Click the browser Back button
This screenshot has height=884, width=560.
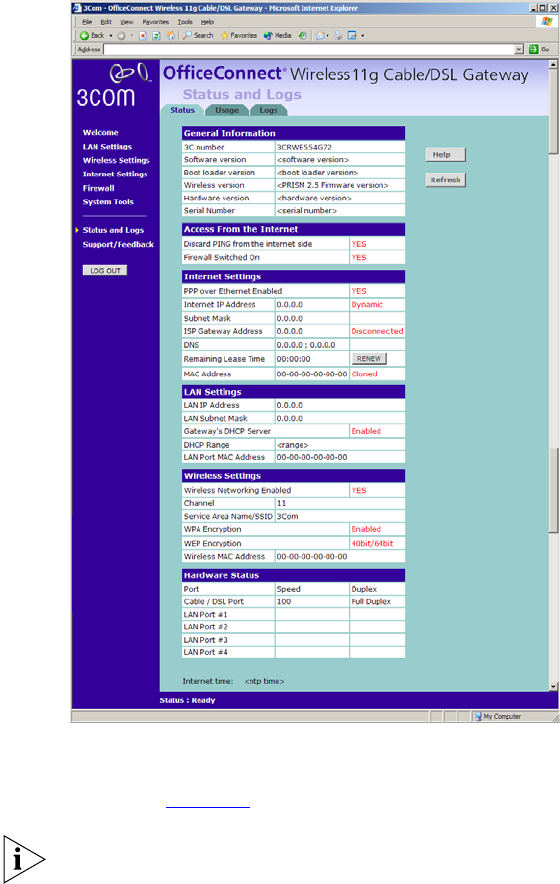point(92,35)
